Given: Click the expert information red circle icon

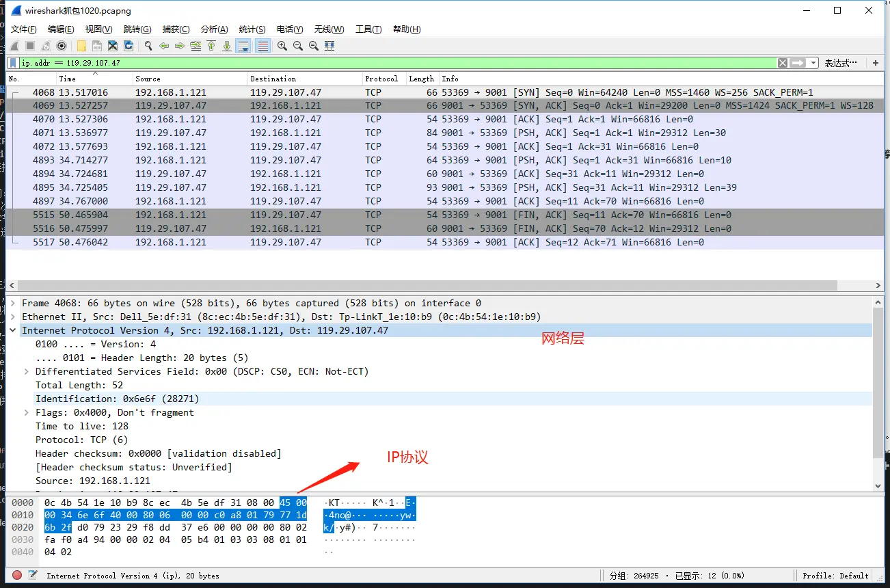Looking at the screenshot, I should (17, 576).
